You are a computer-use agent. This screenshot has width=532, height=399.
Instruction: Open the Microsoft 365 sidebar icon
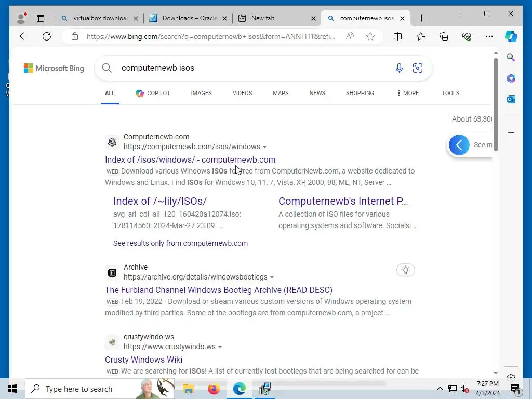tap(511, 78)
